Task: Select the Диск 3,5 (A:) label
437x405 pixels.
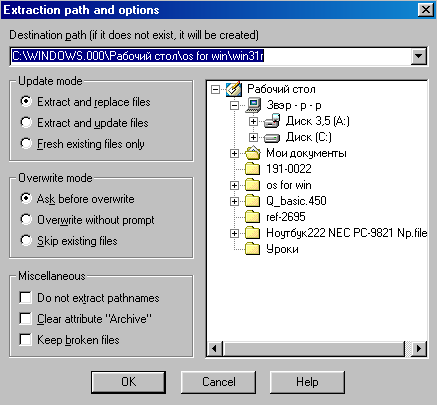Action: pyautogui.click(x=317, y=121)
